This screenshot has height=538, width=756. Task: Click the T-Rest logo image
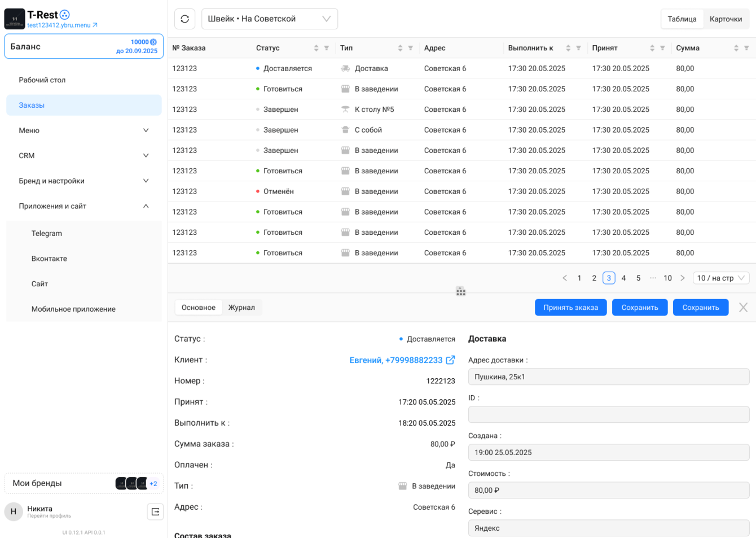pyautogui.click(x=15, y=19)
